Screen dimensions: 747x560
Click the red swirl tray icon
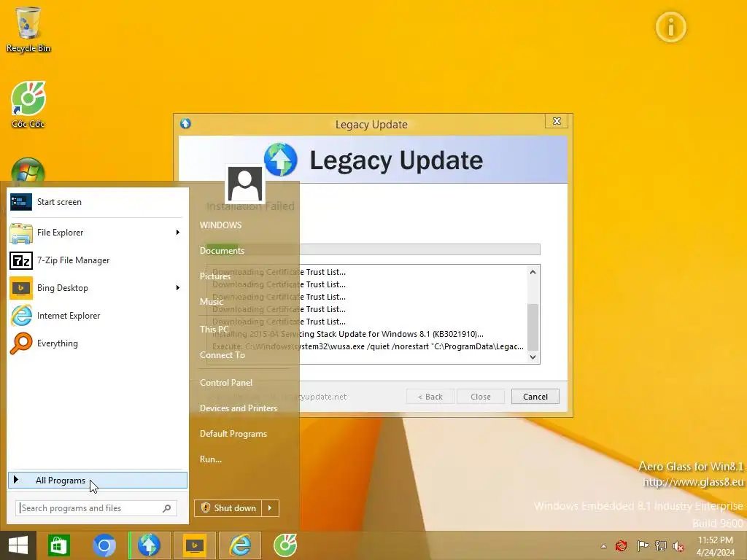[x=622, y=545]
